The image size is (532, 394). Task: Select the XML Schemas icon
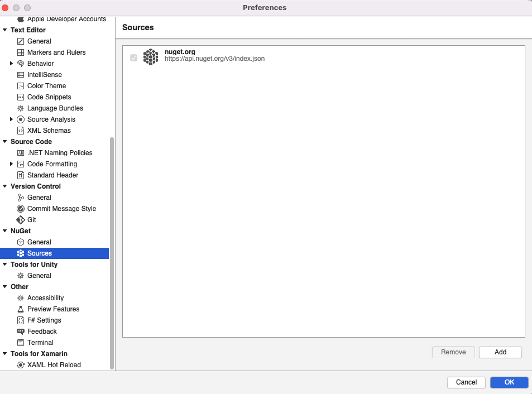[x=19, y=130]
